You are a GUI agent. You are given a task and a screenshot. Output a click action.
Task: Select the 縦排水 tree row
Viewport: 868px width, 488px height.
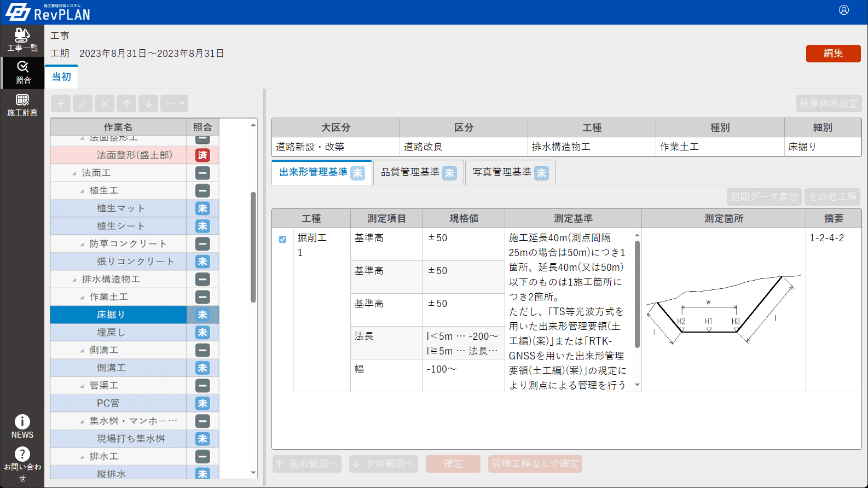pos(135,473)
